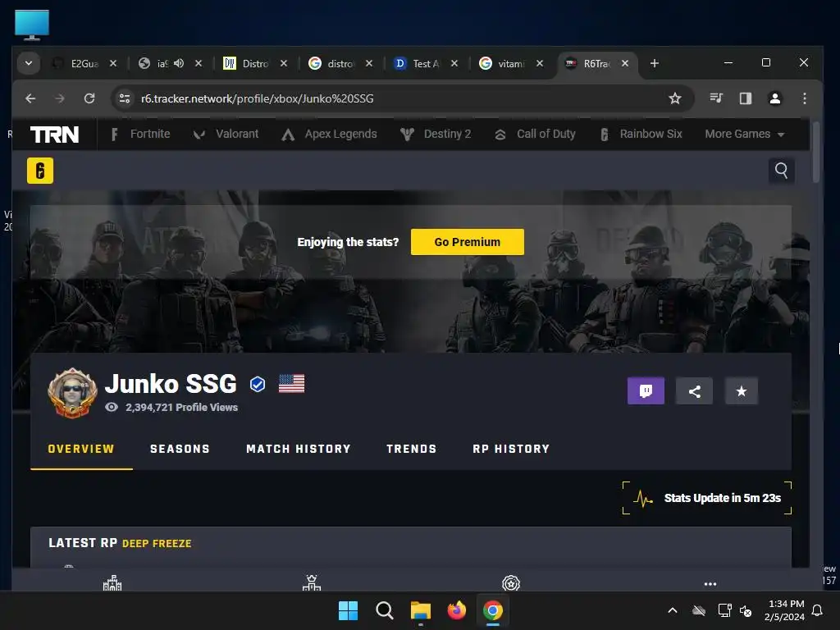This screenshot has height=630, width=840.
Task: Click the Junko SSG profile avatar
Action: [72, 393]
